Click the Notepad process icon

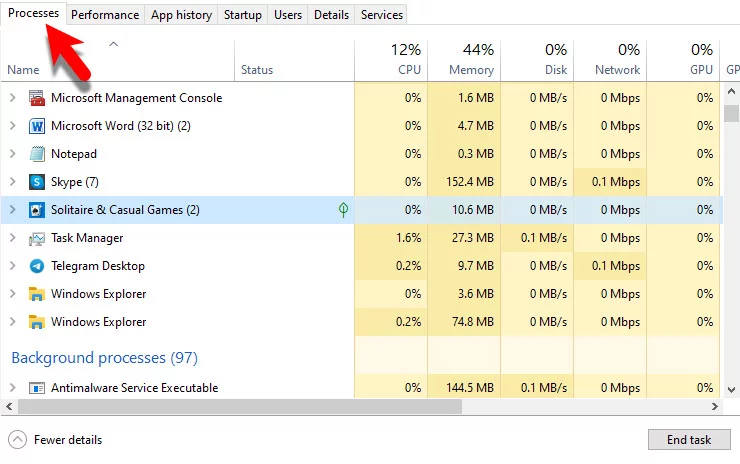tap(37, 154)
